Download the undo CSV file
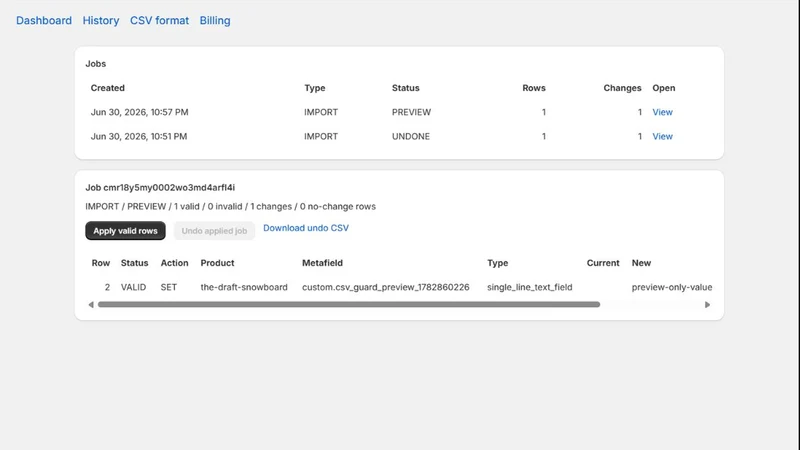 (x=306, y=228)
